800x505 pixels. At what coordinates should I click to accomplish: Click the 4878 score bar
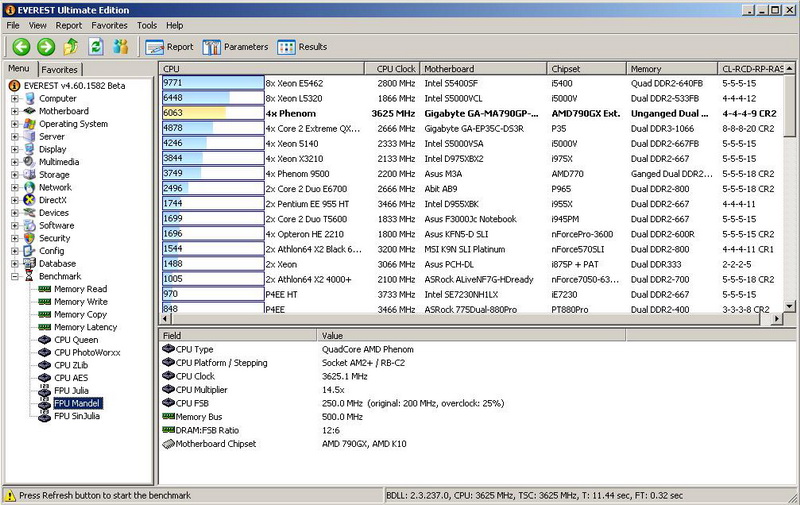click(x=213, y=128)
